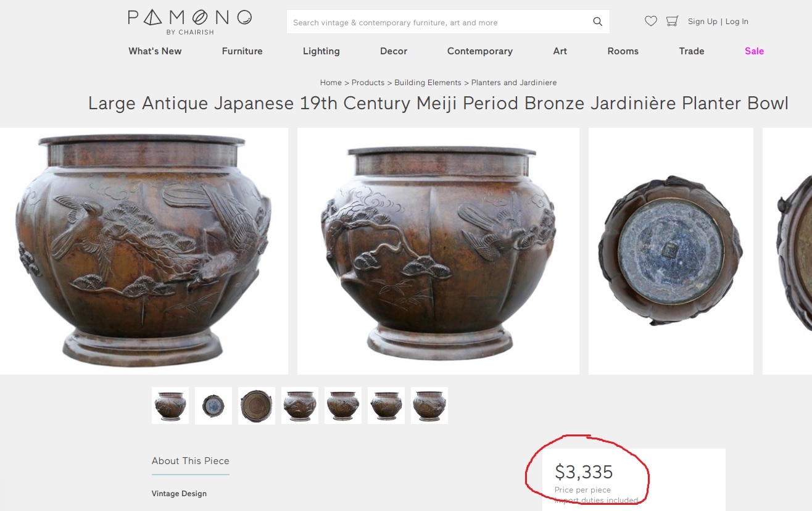Open Planters and Jardiniere breadcrumb

514,83
